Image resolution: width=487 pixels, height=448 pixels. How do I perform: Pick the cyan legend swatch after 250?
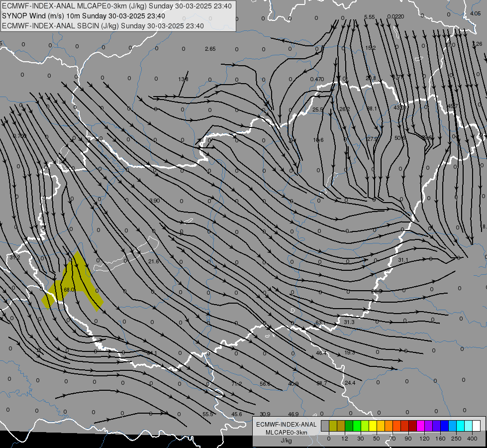460,426
